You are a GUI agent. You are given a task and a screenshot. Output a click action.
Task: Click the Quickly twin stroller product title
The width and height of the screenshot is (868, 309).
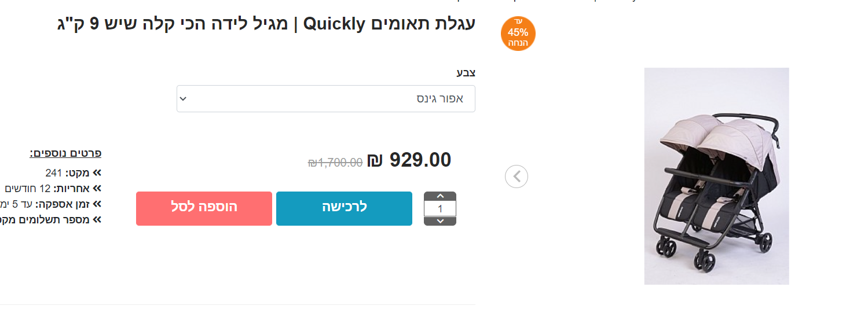coord(266,24)
